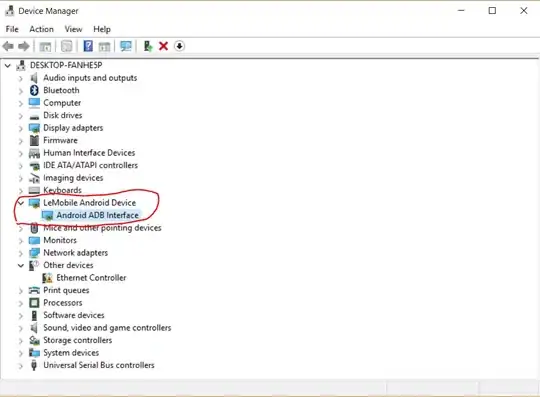Click the Back arrow toolbar icon
This screenshot has height=397, width=540.
[8, 46]
